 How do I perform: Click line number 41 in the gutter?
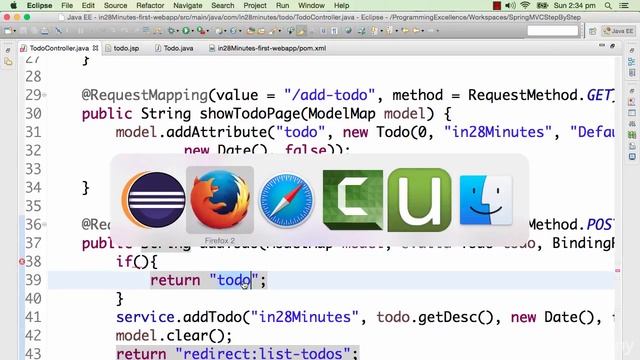(x=33, y=317)
